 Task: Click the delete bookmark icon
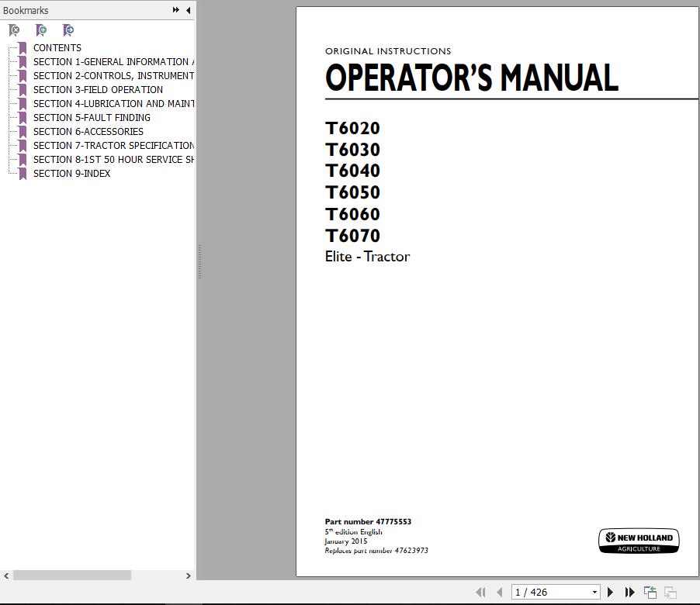pos(14,30)
